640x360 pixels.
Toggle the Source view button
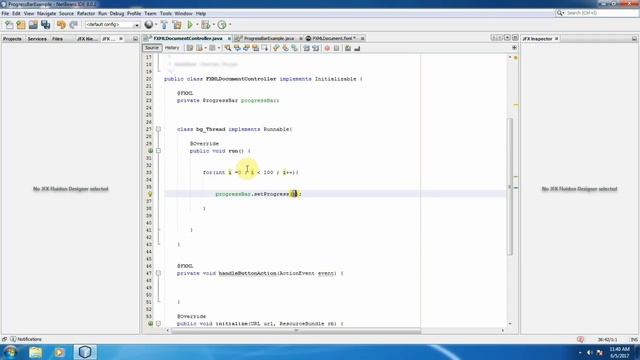pos(151,48)
